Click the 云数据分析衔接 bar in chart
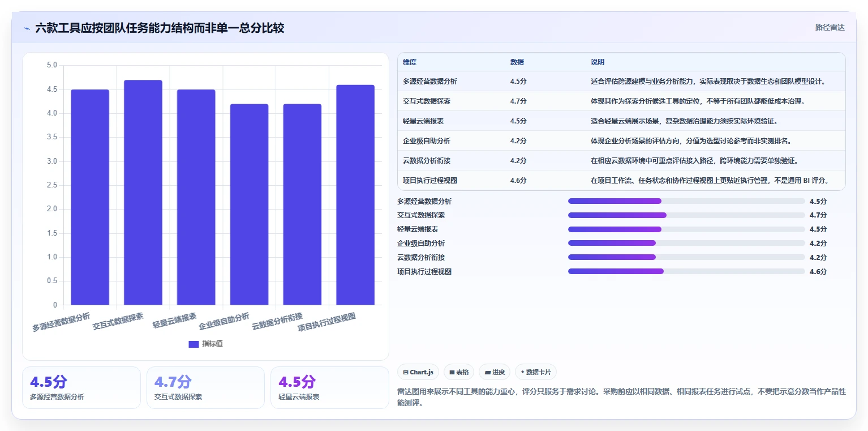The height and width of the screenshot is (431, 868). (x=302, y=204)
